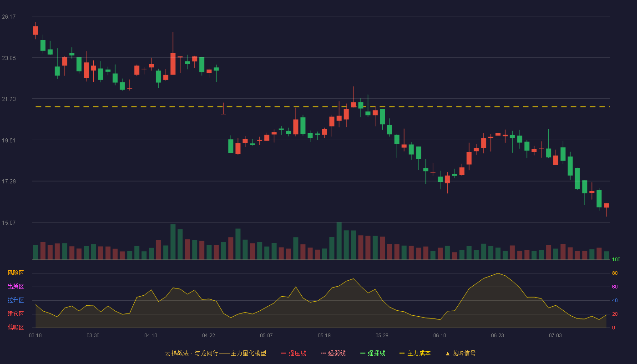Click the dashed yellow 主力成本 line

click(323, 107)
